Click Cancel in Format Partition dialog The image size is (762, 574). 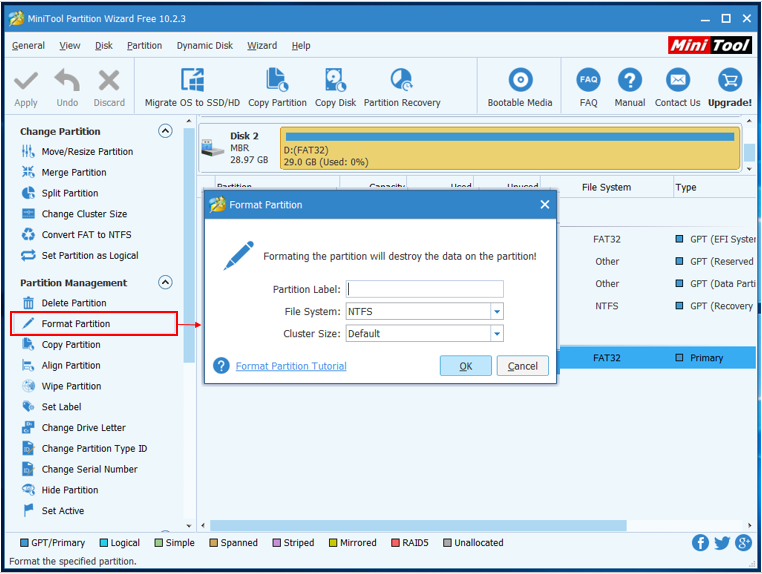point(522,366)
